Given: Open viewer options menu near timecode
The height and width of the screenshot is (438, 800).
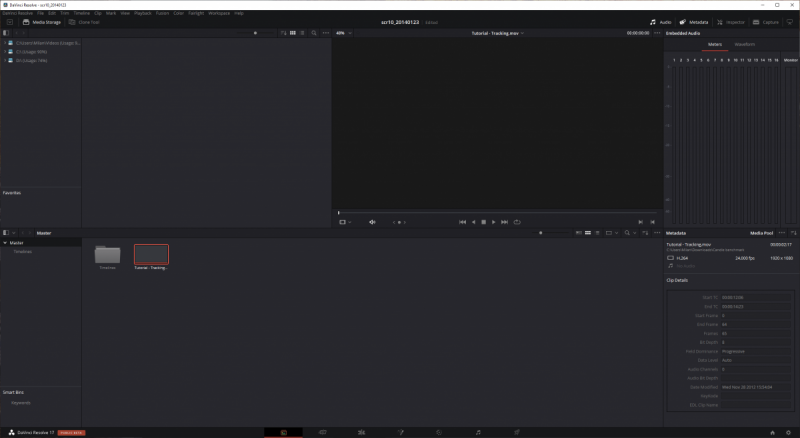Looking at the screenshot, I should pos(657,33).
